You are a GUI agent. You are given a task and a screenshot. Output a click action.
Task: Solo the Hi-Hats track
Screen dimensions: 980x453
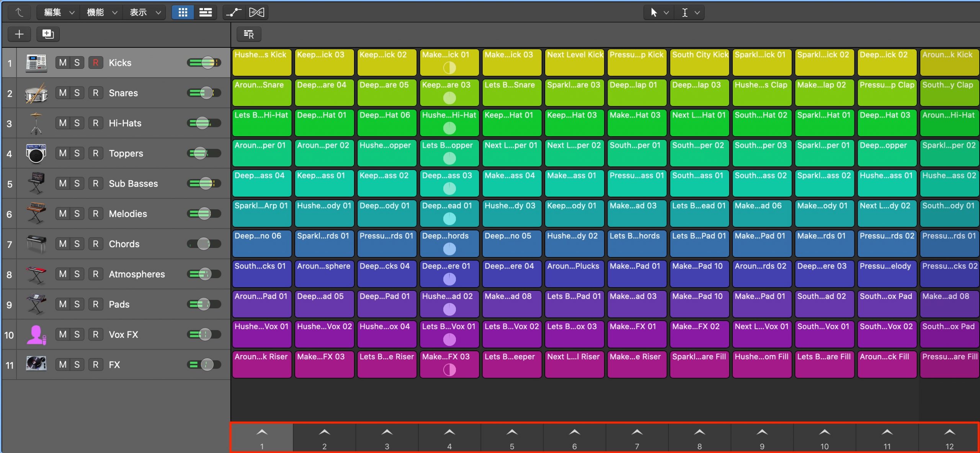click(77, 123)
